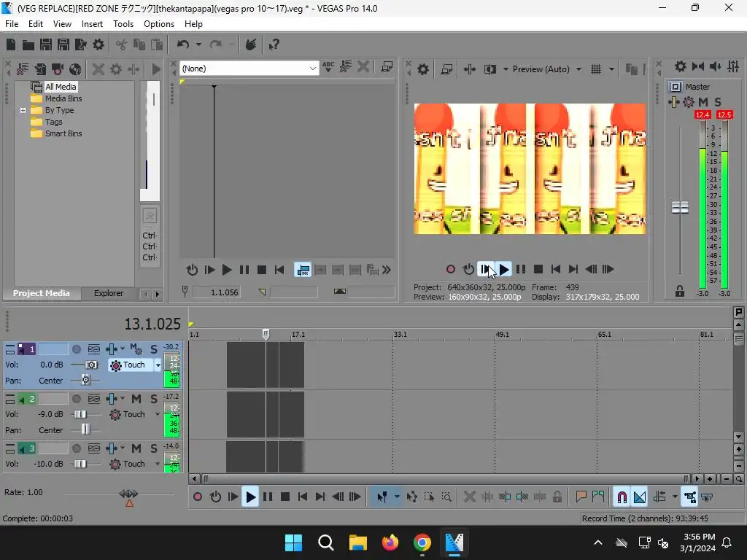Open video preview Project Properties gear
This screenshot has height=560, width=747.
coord(423,69)
